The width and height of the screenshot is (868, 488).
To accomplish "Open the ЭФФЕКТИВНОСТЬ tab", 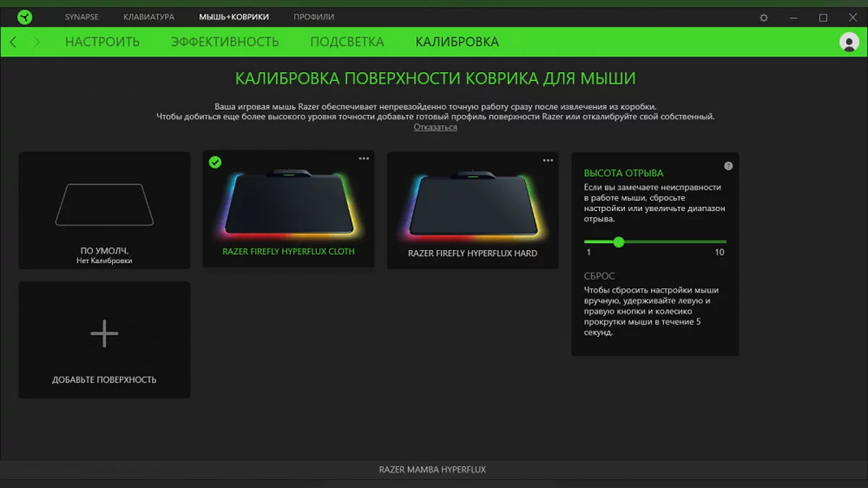I will (225, 42).
